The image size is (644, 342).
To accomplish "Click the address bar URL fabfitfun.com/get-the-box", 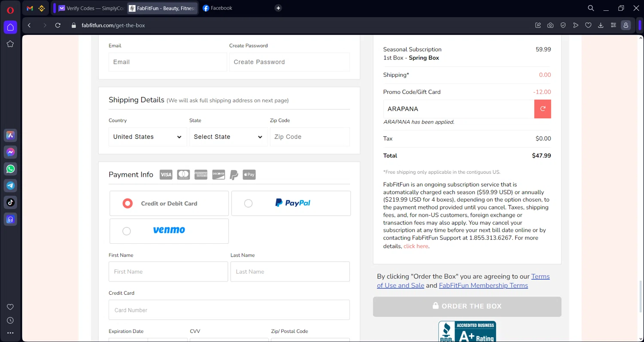I will point(113,25).
